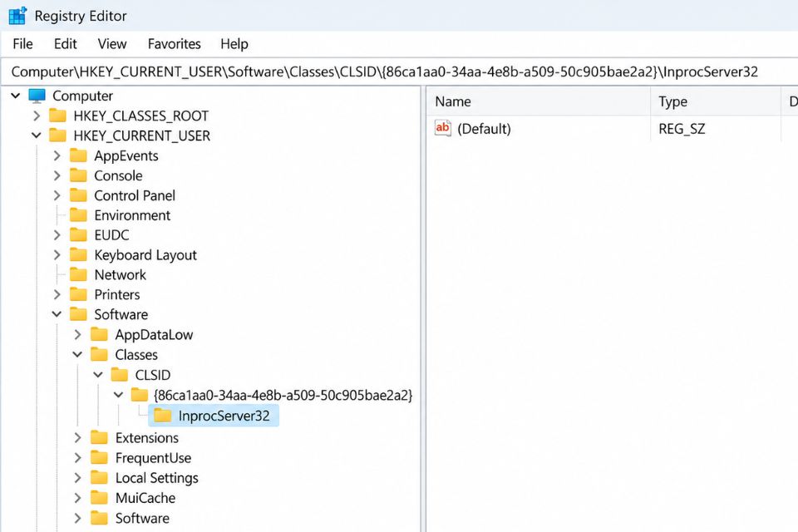Collapse the HKEY_CURRENT_USER hive
Image resolution: width=798 pixels, height=532 pixels.
(x=36, y=135)
